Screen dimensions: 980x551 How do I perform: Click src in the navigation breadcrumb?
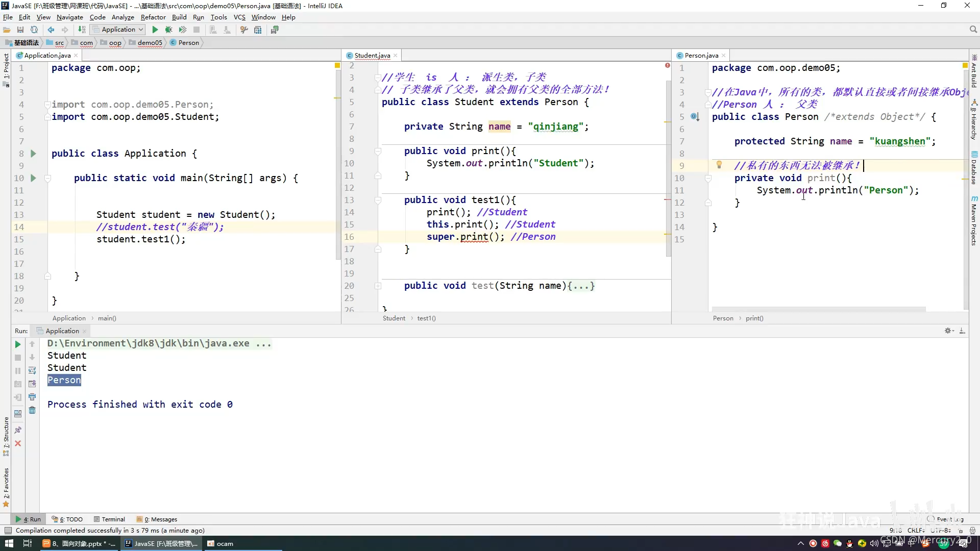click(56, 43)
